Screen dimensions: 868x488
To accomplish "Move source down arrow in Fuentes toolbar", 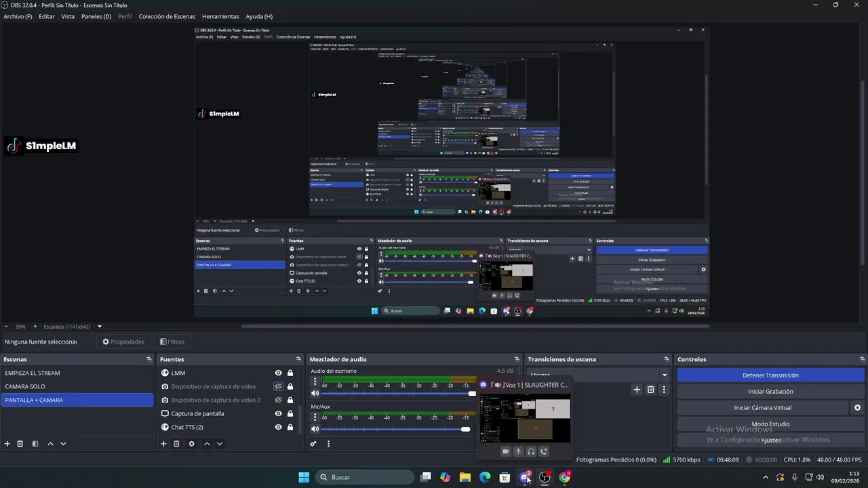I will pos(220,444).
